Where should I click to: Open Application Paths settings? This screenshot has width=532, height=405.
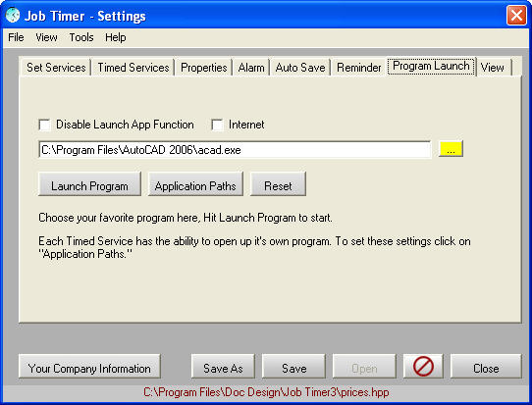pyautogui.click(x=195, y=185)
